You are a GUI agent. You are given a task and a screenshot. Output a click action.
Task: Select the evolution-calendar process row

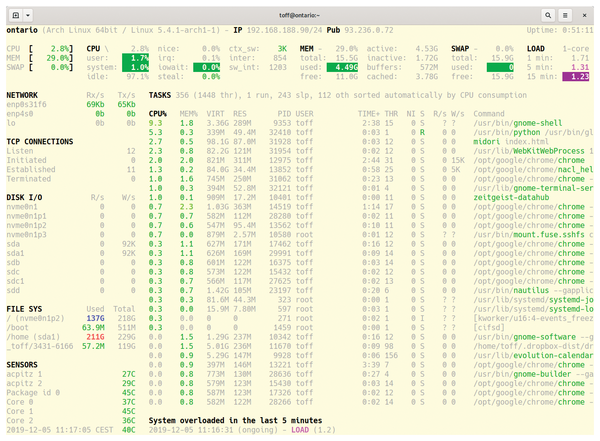click(x=370, y=356)
